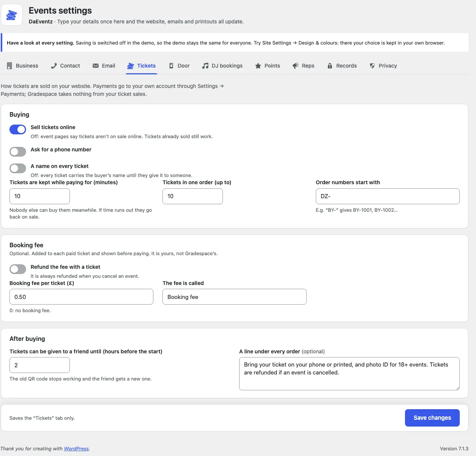This screenshot has height=456, width=476.
Task: Click the After buying section heading
Action: tap(27, 339)
